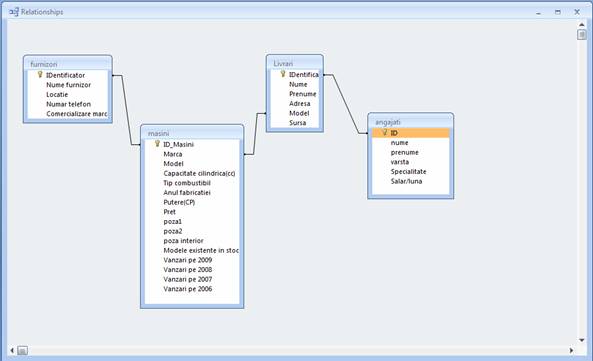This screenshot has height=361, width=593.
Task: Click the Relationships window title icon
Action: [x=14, y=12]
